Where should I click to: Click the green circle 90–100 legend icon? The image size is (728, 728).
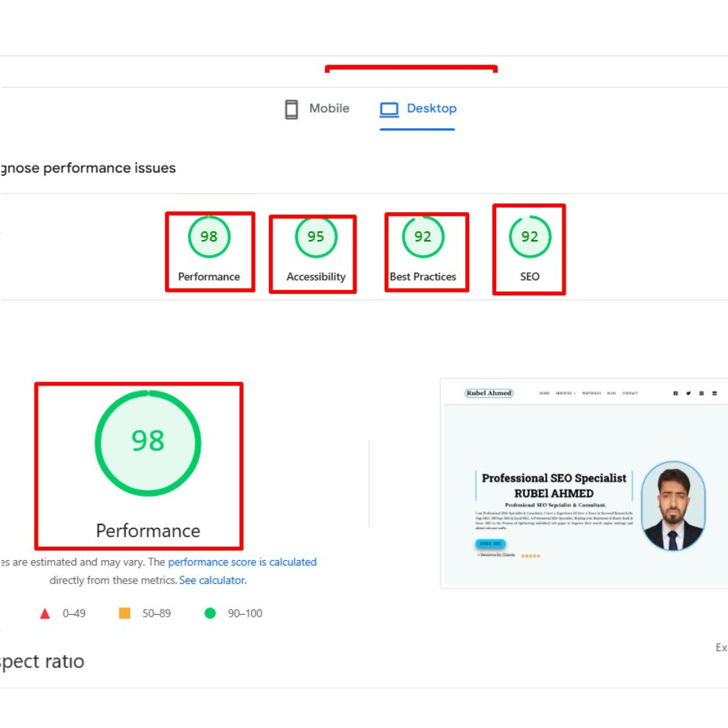[x=209, y=613]
